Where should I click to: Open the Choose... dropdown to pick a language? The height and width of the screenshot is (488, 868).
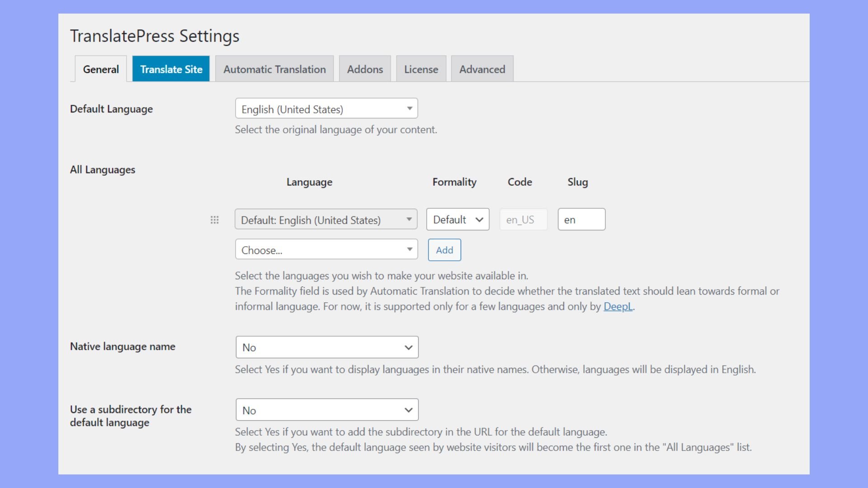pos(325,249)
